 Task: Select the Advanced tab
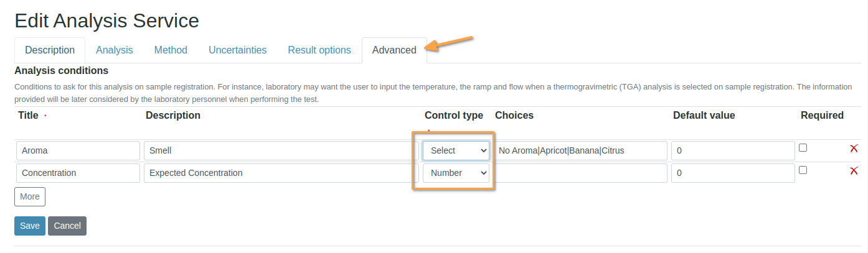click(394, 50)
